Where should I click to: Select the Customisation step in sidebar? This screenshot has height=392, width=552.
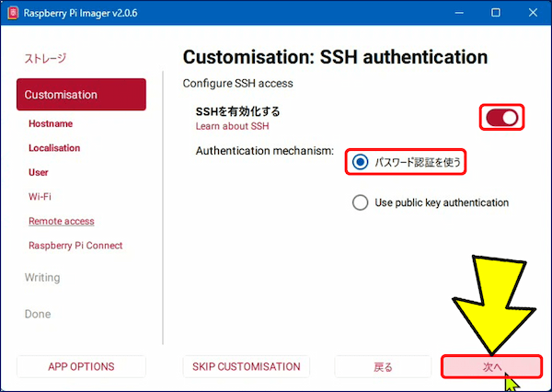click(x=81, y=95)
